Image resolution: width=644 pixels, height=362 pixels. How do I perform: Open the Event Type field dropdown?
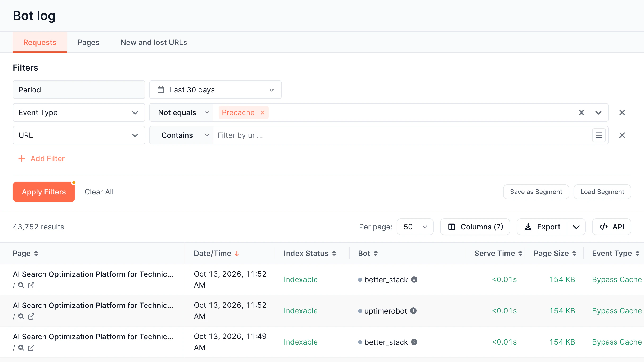[x=79, y=112]
